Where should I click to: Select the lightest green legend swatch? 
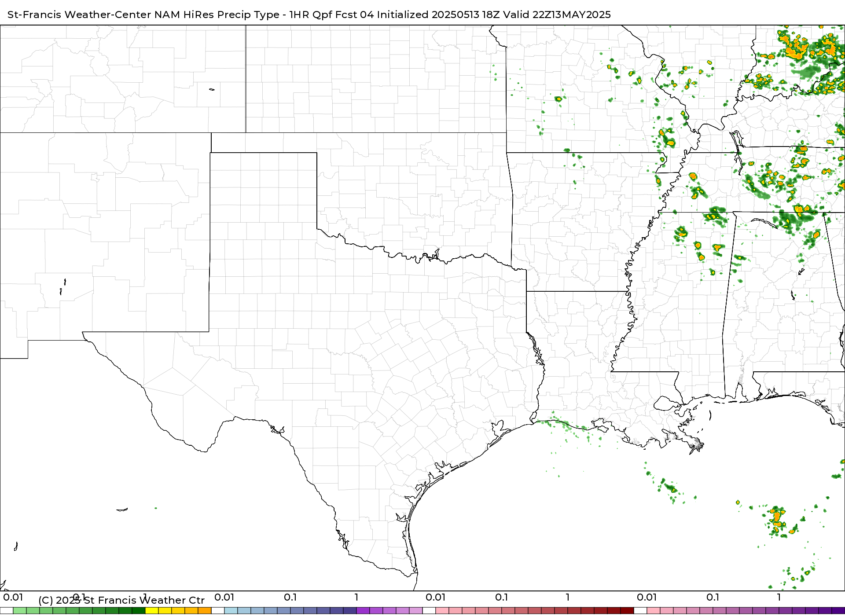pos(20,611)
